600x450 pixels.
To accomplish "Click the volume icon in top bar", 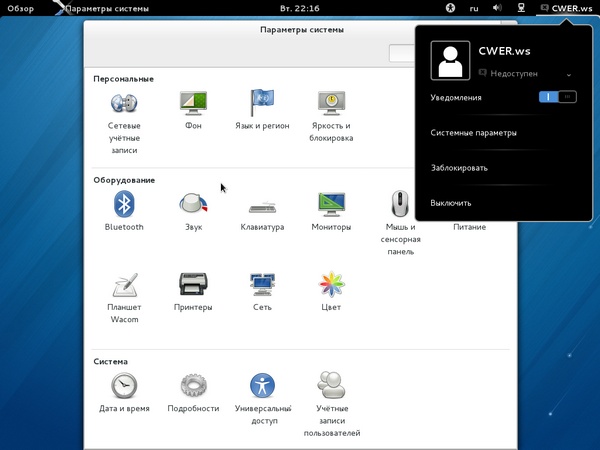I will pos(497,9).
